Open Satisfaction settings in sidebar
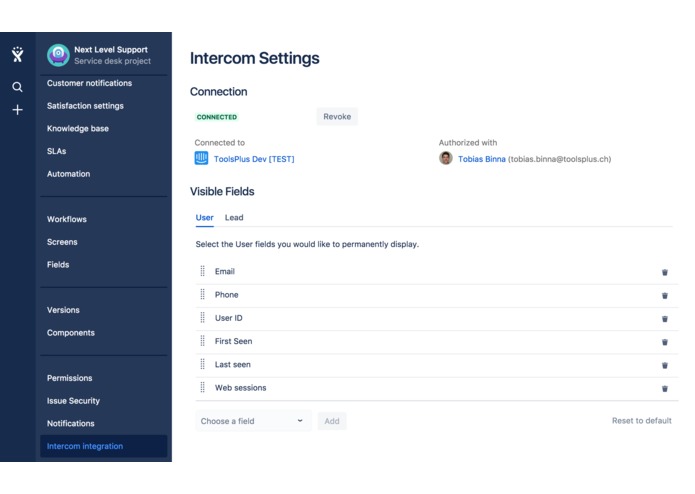The width and height of the screenshot is (695, 494). point(85,106)
